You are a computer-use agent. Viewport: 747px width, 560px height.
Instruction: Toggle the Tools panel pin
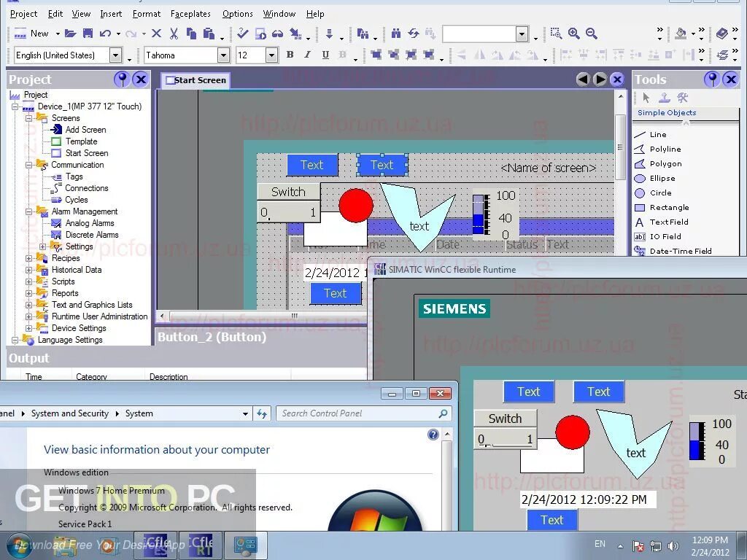(712, 79)
